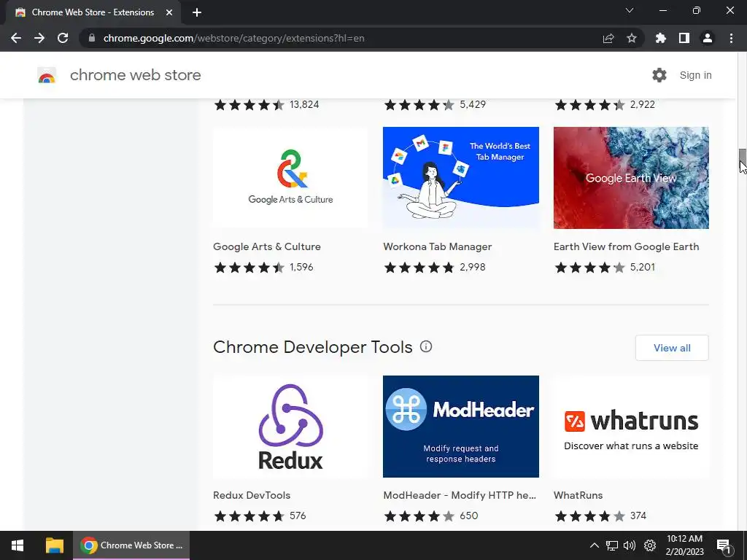
Task: Click the 'ModHeader - Modify HTTP he...' title
Action: coord(460,495)
